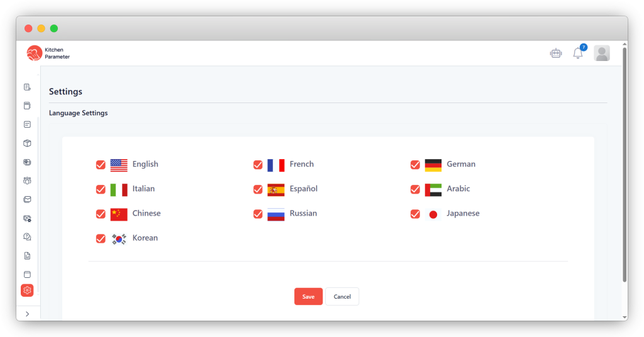Screen dimensions: 644x337
Task: Click the help chat question icon in sidebar
Action: [x=27, y=237]
